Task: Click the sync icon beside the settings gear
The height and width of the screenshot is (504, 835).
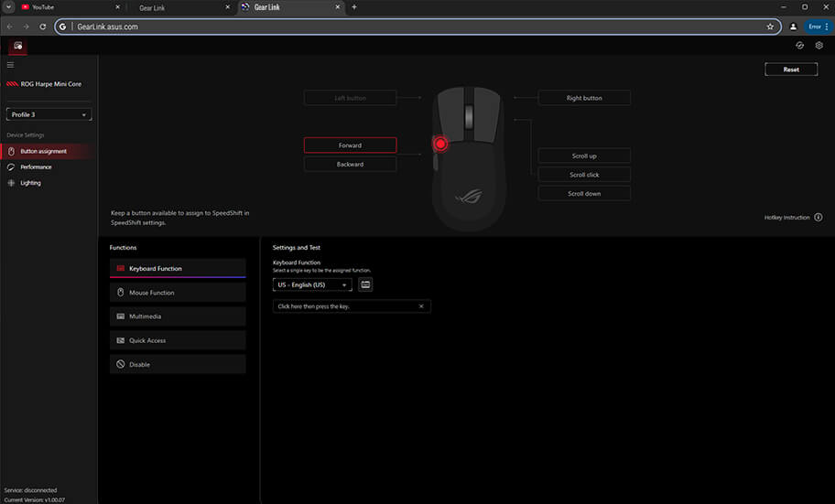Action: tap(800, 46)
